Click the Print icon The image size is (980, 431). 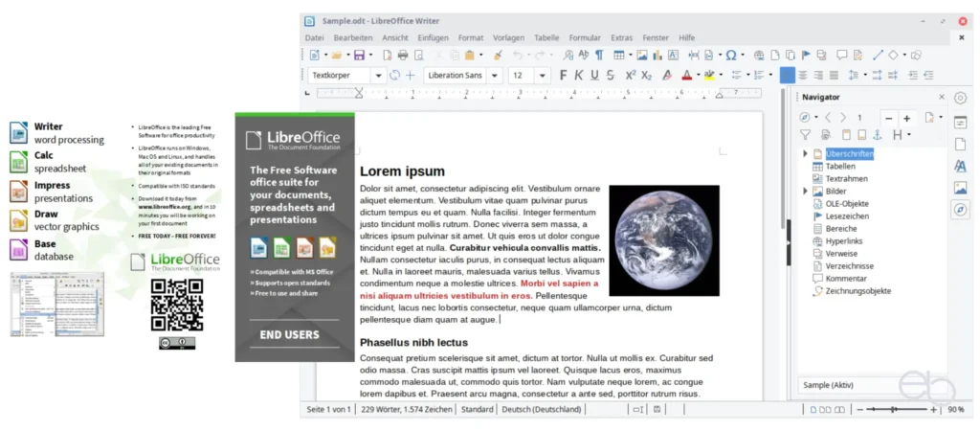tap(403, 55)
